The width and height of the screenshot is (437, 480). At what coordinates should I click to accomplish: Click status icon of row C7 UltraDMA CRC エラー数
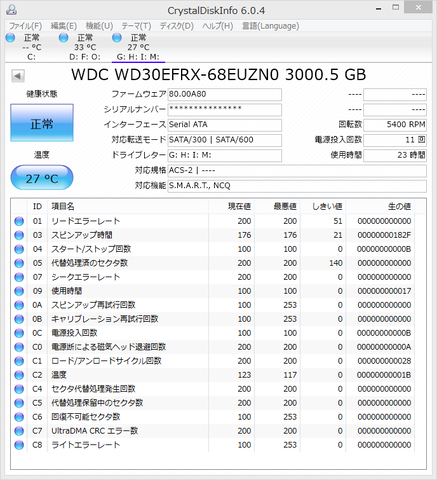click(x=19, y=431)
